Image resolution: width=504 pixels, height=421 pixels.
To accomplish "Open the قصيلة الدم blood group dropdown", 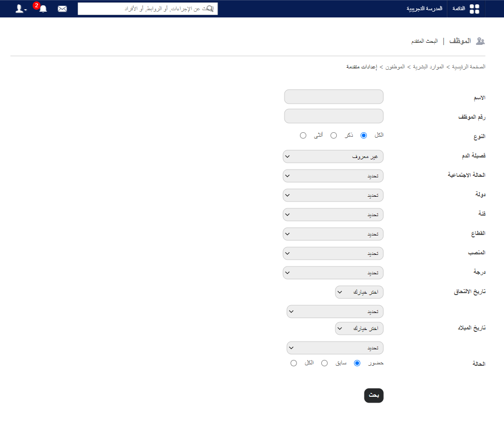I will 333,156.
